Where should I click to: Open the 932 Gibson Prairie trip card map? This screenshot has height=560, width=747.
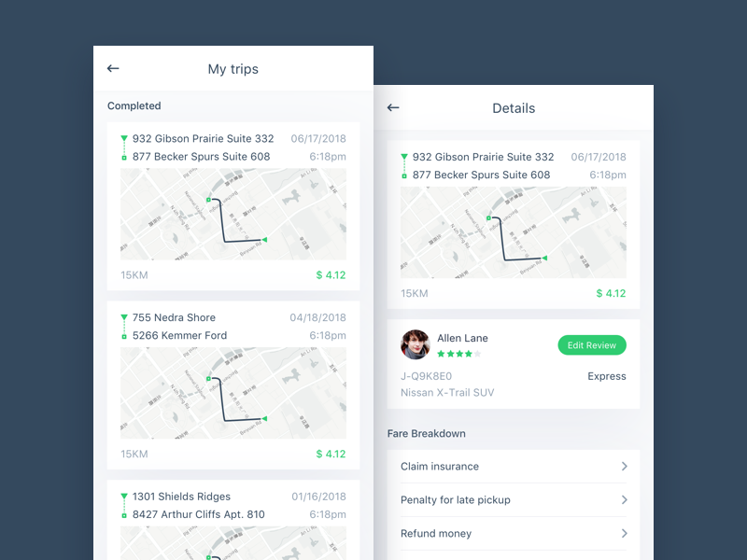[x=233, y=214]
